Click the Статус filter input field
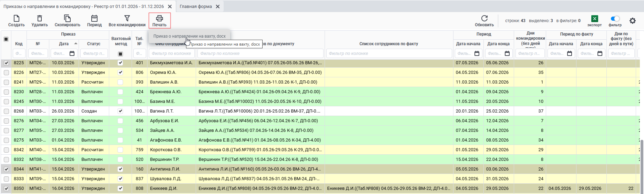Screen dimensions: 644x194 [94, 54]
